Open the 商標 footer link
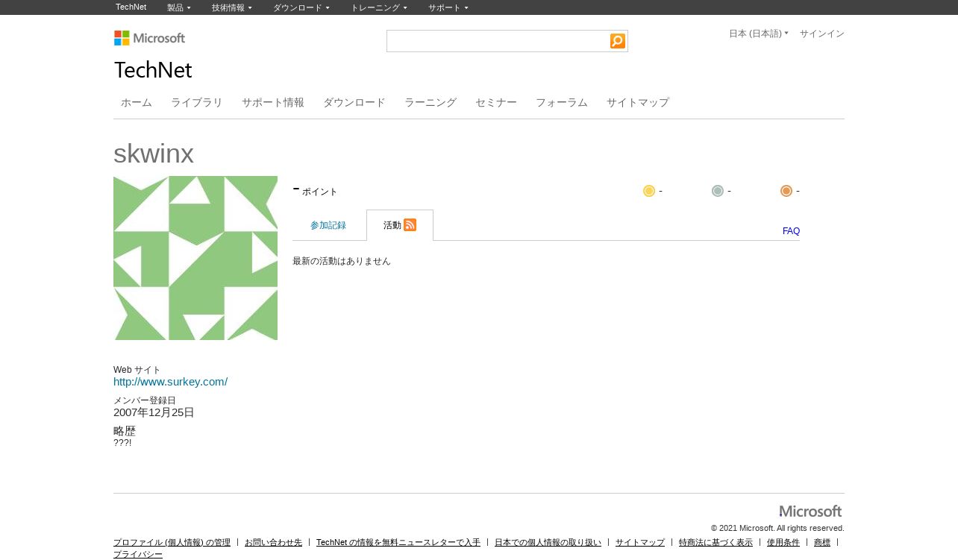 (822, 542)
